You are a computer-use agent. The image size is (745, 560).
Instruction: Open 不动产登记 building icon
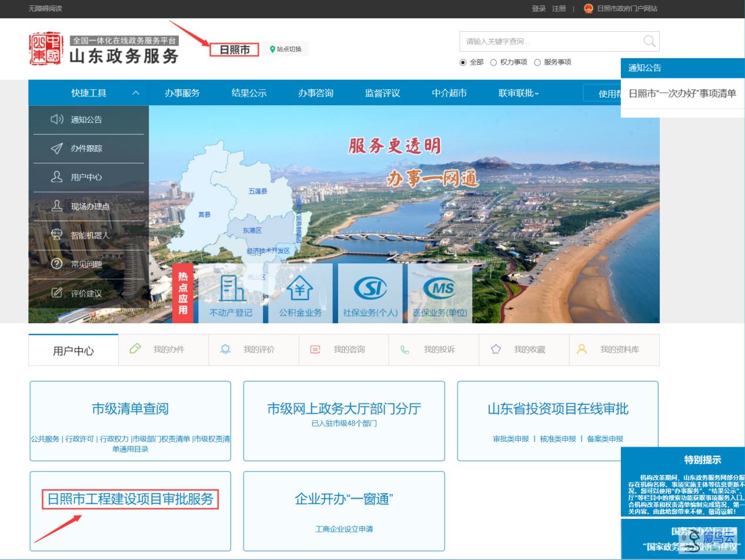(x=231, y=289)
